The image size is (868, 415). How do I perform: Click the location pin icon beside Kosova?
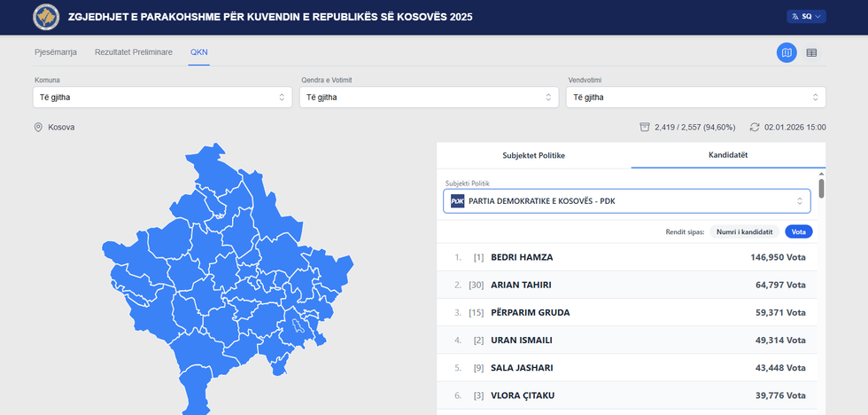tap(38, 127)
